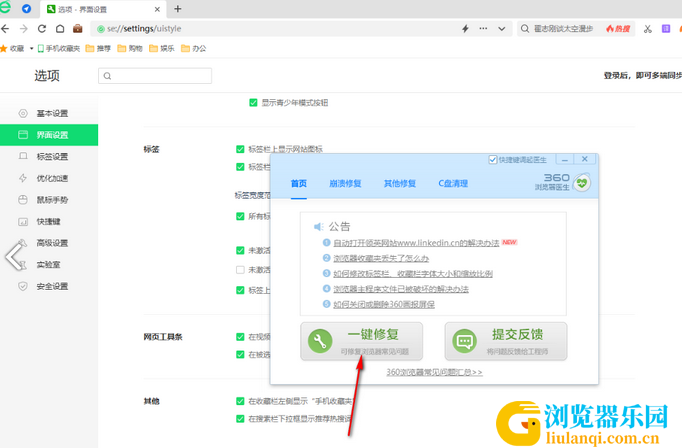Screen dimensions: 682x448
Task: Click the 一键修复 repair button
Action: pos(361,341)
